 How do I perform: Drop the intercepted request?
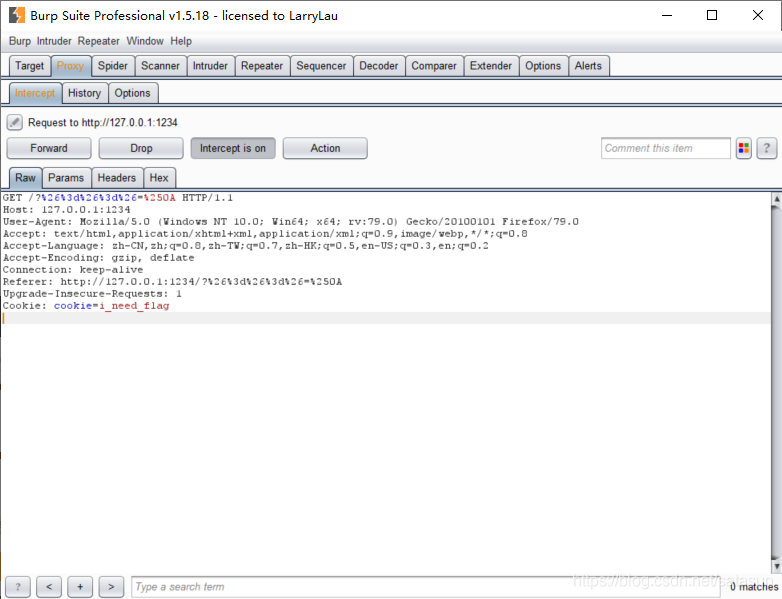tap(141, 148)
